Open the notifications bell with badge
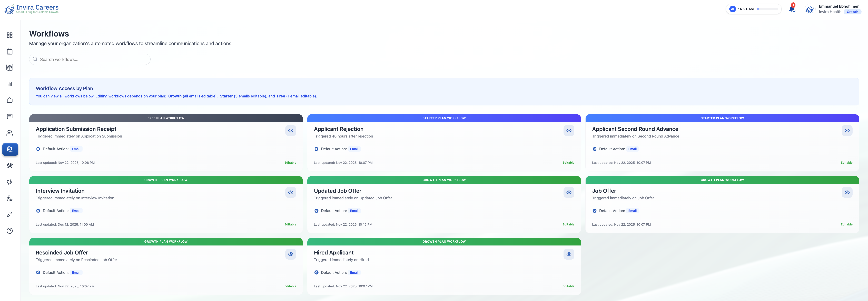This screenshot has width=868, height=301. click(792, 9)
